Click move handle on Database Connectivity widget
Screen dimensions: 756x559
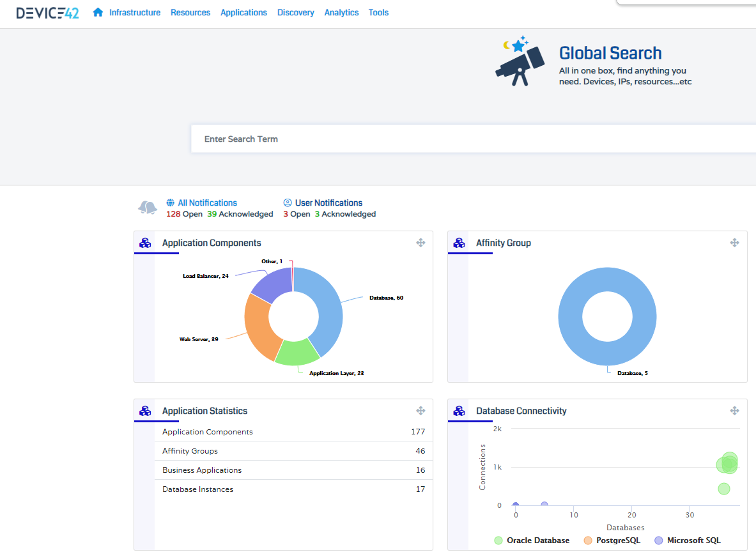734,411
